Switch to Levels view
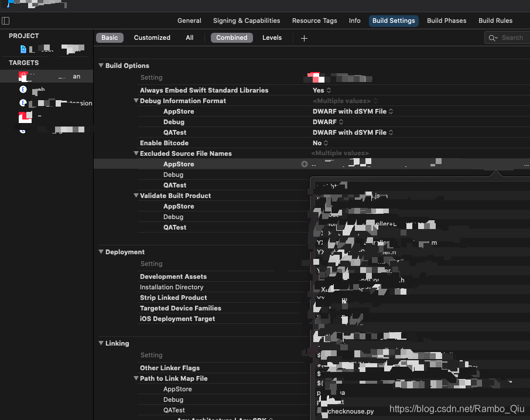 (272, 37)
